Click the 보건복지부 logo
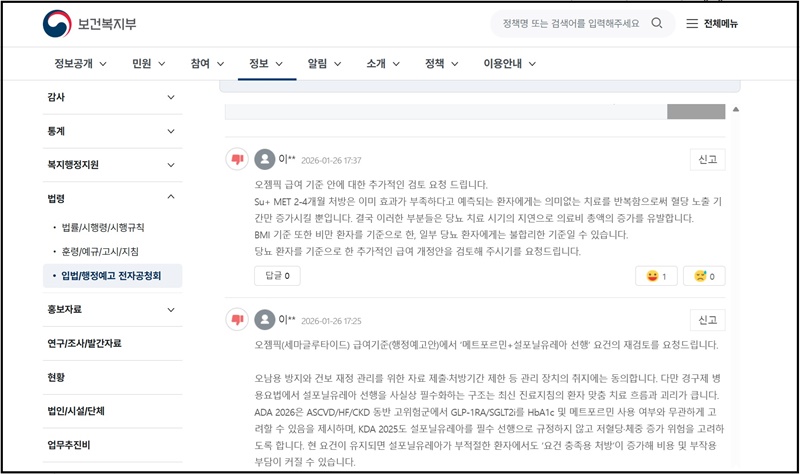 click(92, 23)
